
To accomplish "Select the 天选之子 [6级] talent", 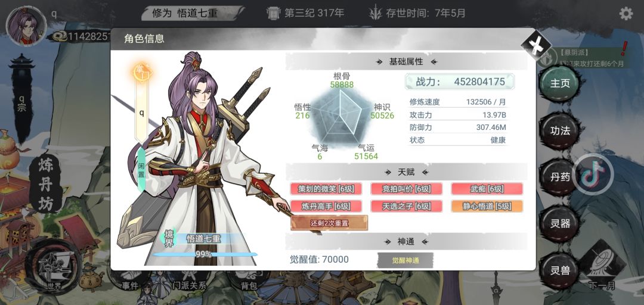I will (x=406, y=206).
